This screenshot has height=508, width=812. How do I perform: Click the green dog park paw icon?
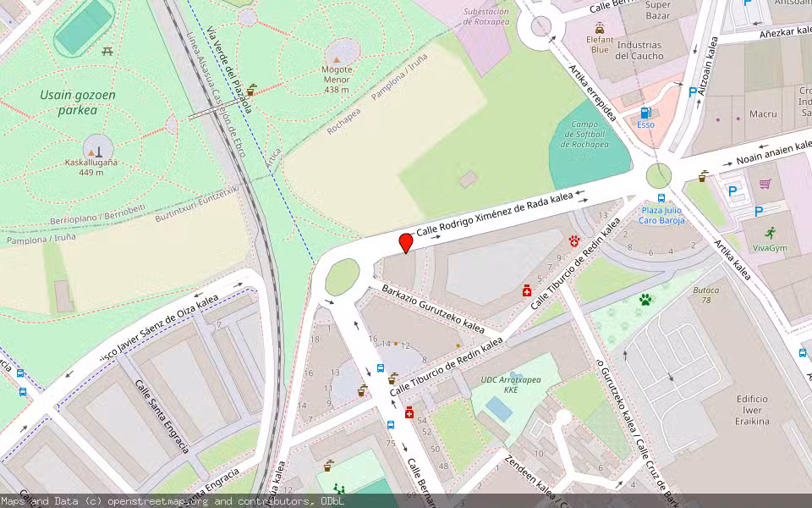pyautogui.click(x=645, y=299)
